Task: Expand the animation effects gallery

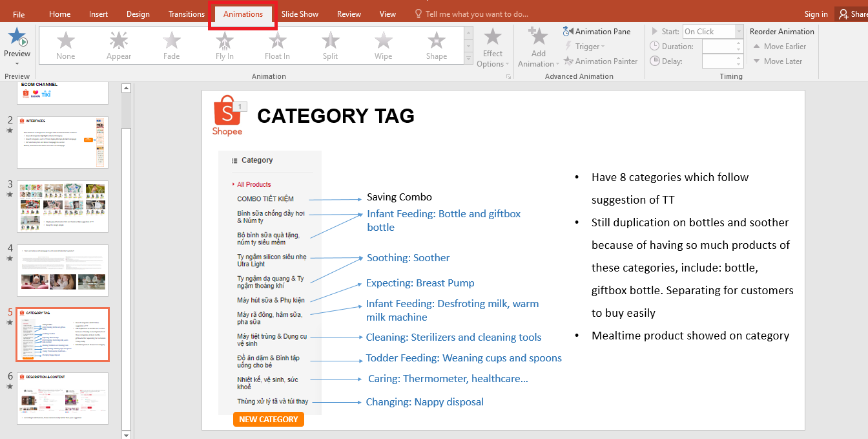Action: coord(467,58)
